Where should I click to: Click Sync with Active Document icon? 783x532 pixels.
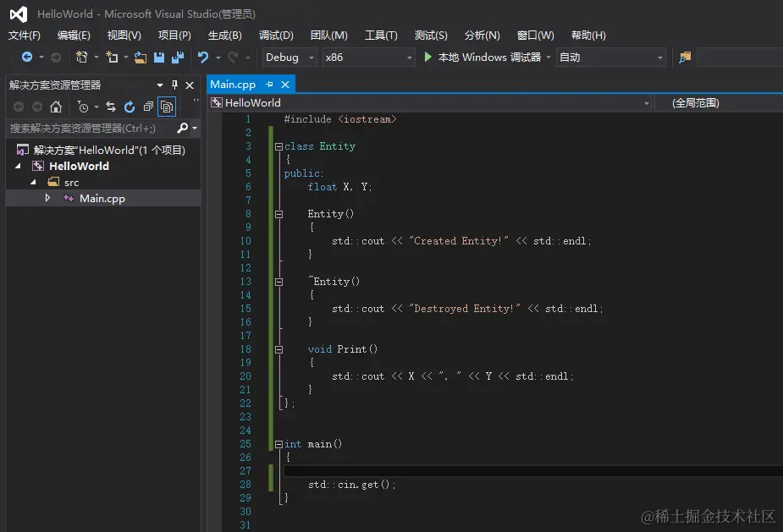click(111, 107)
